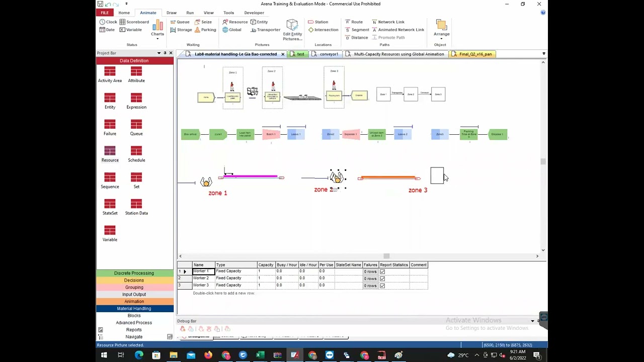
Task: Add a Parking area
Action: pos(205,30)
